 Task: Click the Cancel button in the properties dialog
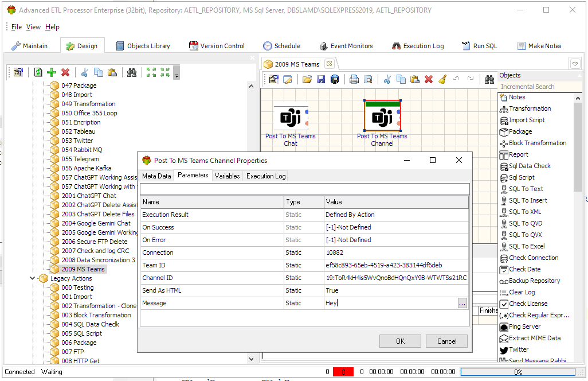point(446,341)
